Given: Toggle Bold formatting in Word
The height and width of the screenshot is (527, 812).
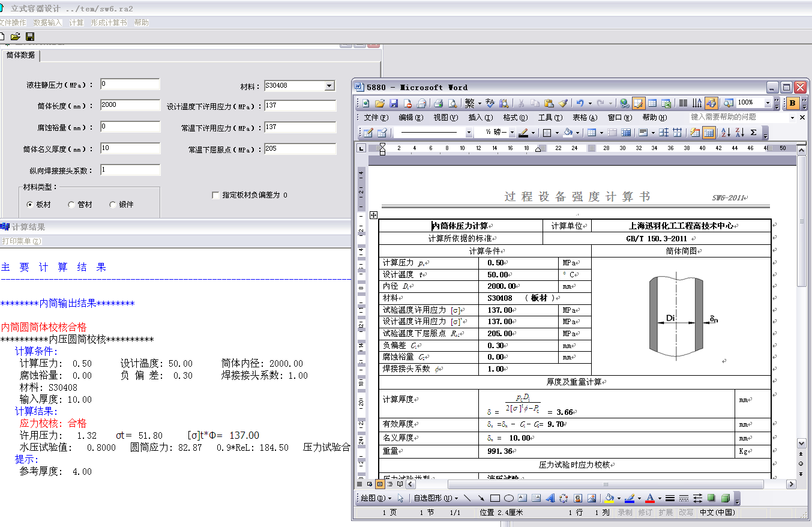Looking at the screenshot, I should pos(793,103).
